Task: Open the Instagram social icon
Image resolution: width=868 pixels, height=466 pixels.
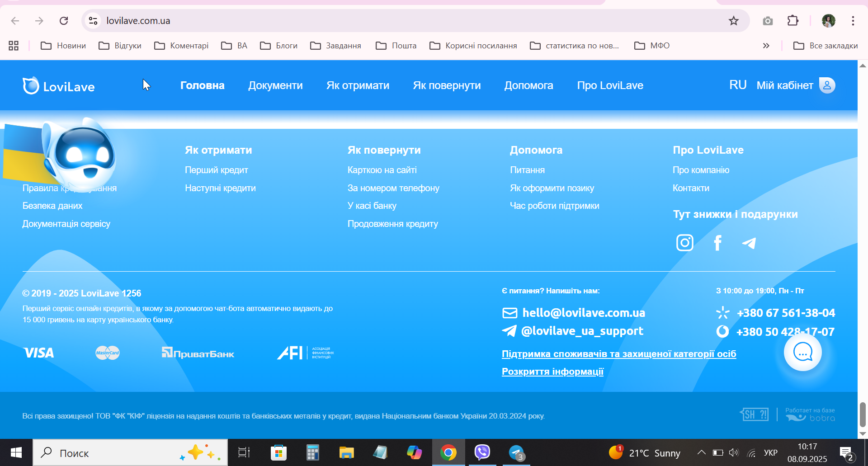Action: coord(684,243)
